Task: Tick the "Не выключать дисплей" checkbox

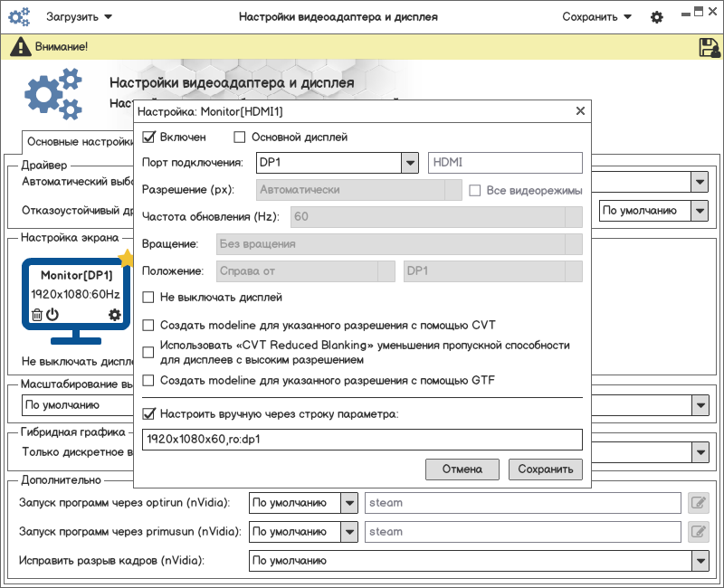Action: (150, 298)
